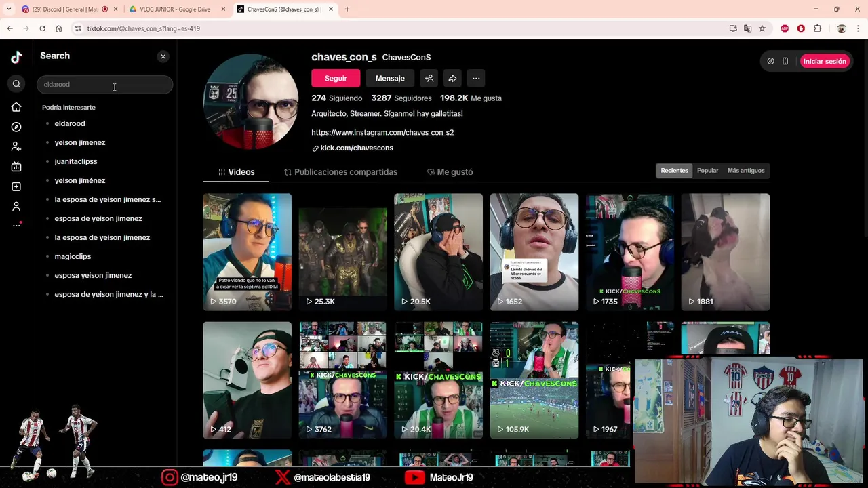Switch to the Videos tab
Viewport: 868px width, 488px height.
coord(236,172)
